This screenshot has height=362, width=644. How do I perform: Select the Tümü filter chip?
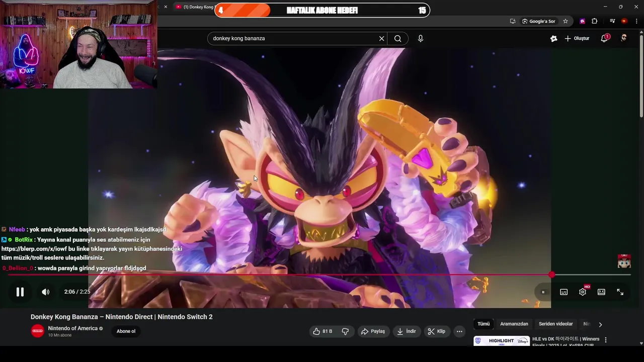[x=484, y=324]
